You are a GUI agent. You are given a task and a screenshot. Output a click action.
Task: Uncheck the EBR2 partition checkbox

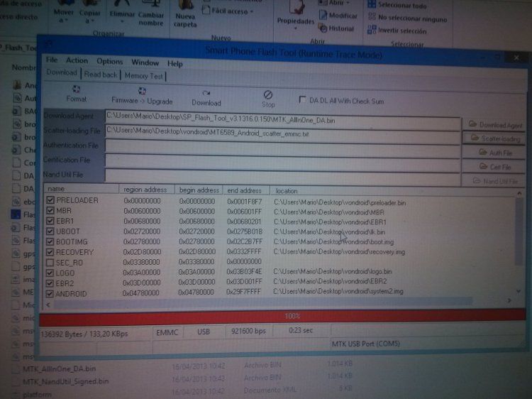point(50,283)
